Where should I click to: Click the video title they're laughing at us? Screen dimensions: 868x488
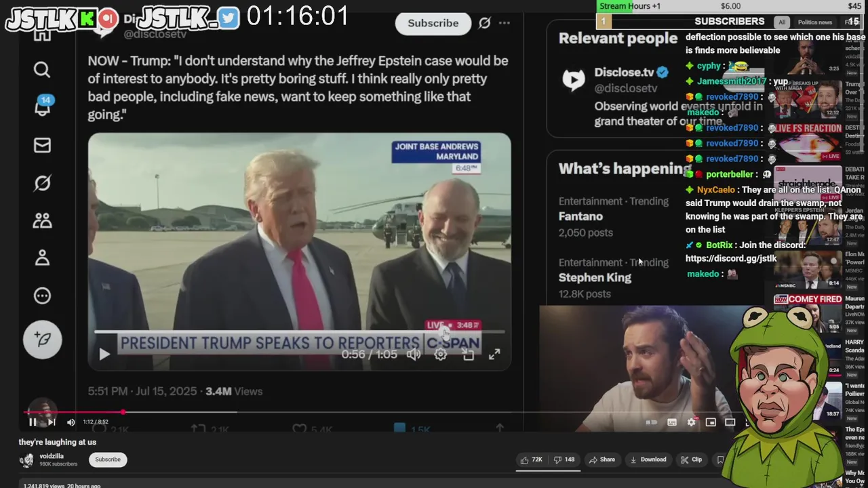tap(58, 442)
